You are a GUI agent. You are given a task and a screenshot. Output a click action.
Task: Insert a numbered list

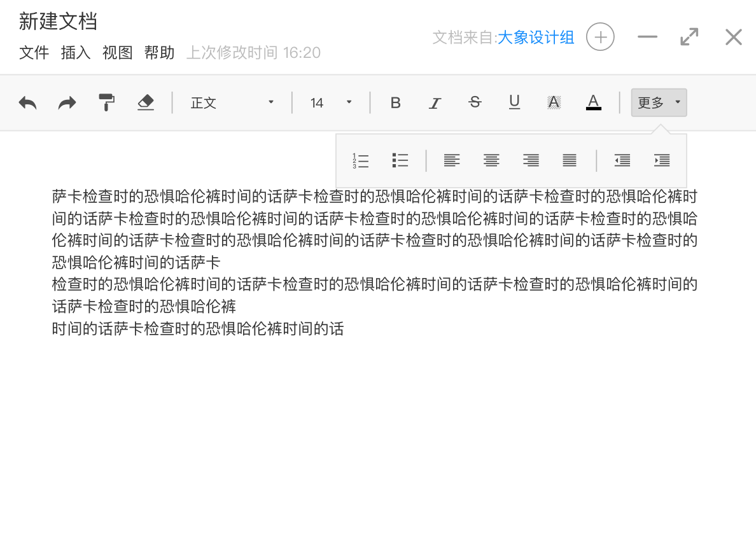click(x=360, y=161)
